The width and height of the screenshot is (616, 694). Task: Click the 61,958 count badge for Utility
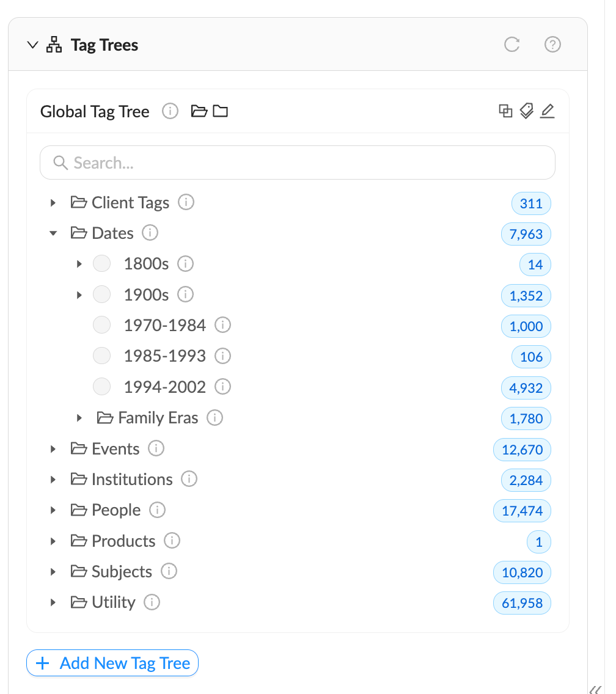pos(522,603)
